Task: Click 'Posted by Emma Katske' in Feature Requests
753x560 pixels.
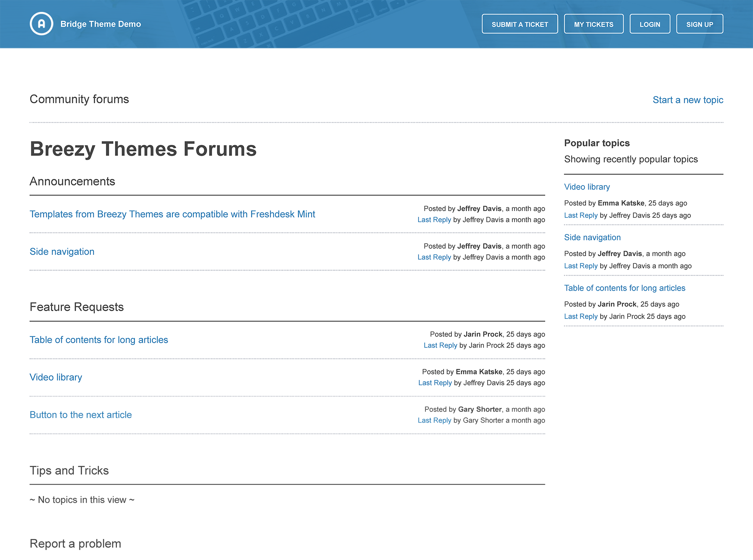Action: [x=462, y=372]
